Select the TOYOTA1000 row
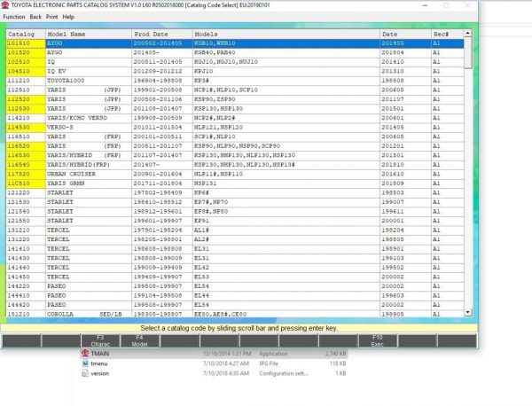Image resolution: width=532 pixels, height=406 pixels. pyautogui.click(x=235, y=81)
